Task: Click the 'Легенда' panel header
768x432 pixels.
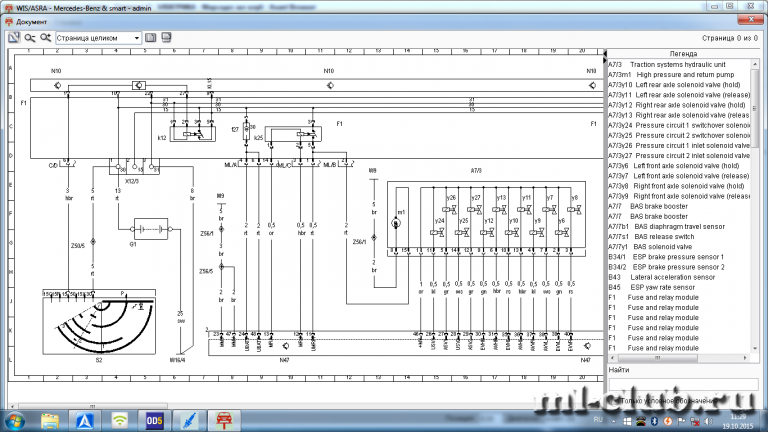Action: tap(683, 53)
